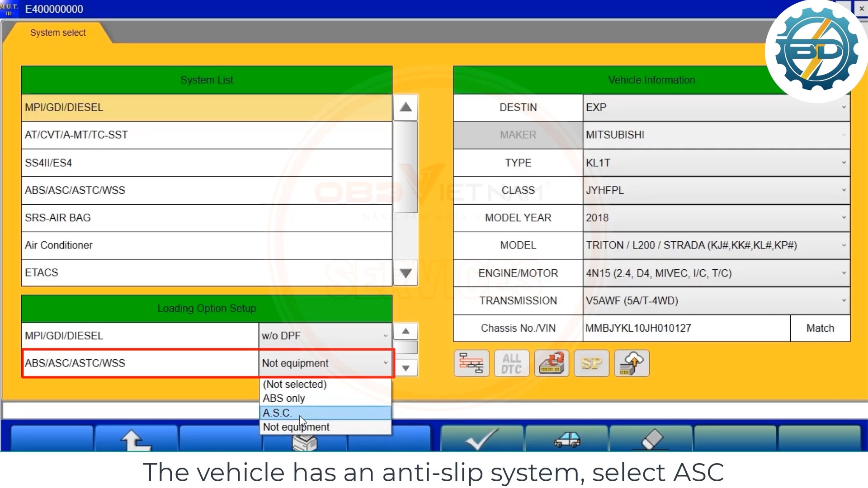This screenshot has height=488, width=868.
Task: Open the SP special function icon
Action: pyautogui.click(x=591, y=363)
